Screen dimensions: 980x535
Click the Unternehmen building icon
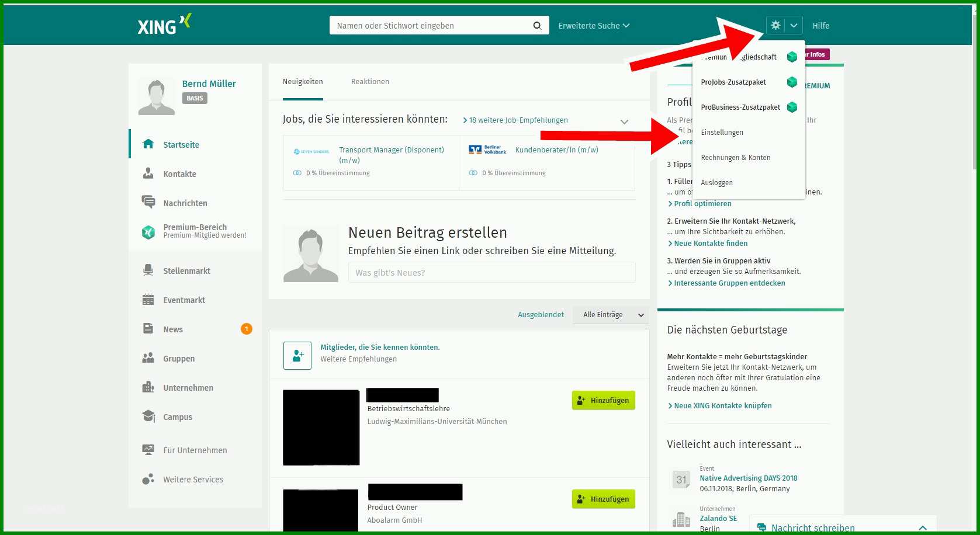(x=148, y=387)
